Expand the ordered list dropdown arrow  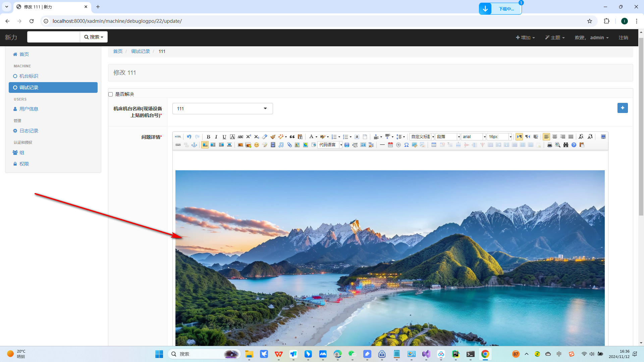coord(339,137)
